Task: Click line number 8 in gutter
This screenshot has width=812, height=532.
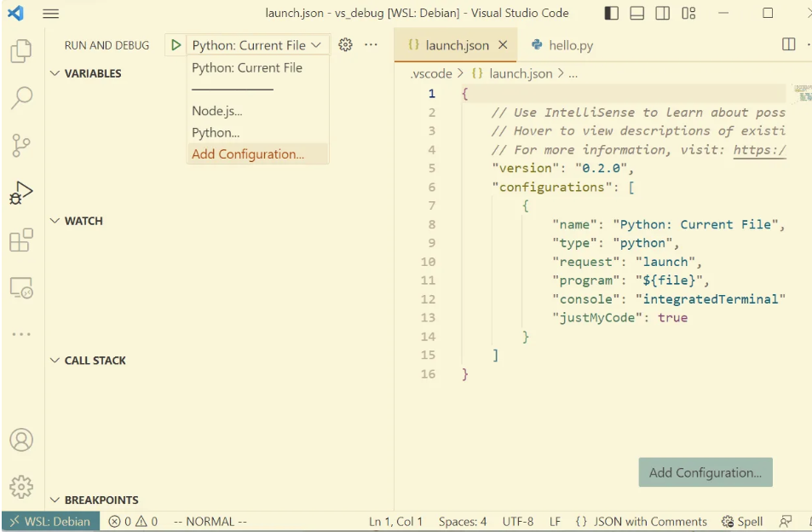Action: point(431,224)
